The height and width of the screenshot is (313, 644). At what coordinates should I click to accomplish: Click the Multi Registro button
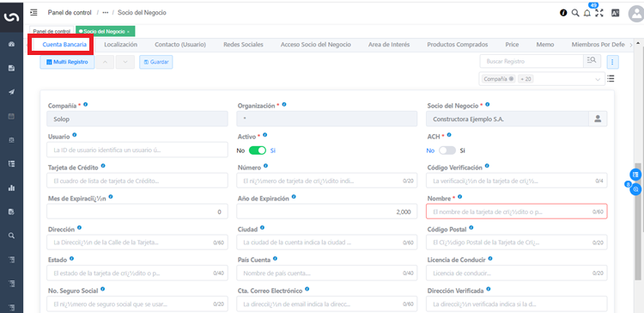click(67, 62)
